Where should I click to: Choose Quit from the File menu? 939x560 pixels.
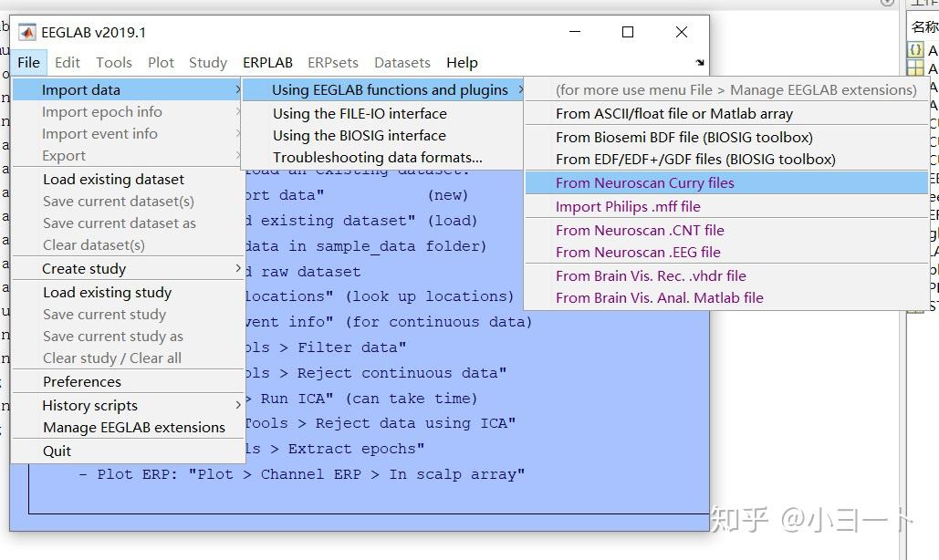tap(57, 451)
